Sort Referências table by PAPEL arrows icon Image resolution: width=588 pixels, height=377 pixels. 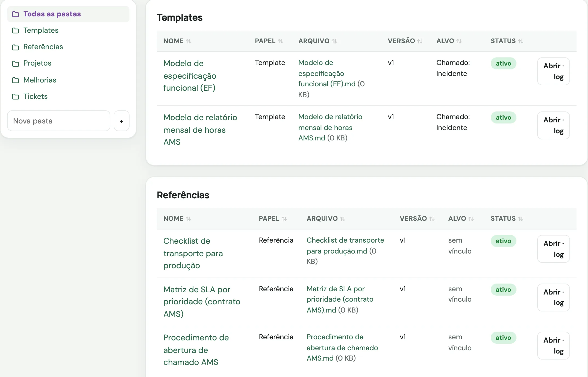284,219
